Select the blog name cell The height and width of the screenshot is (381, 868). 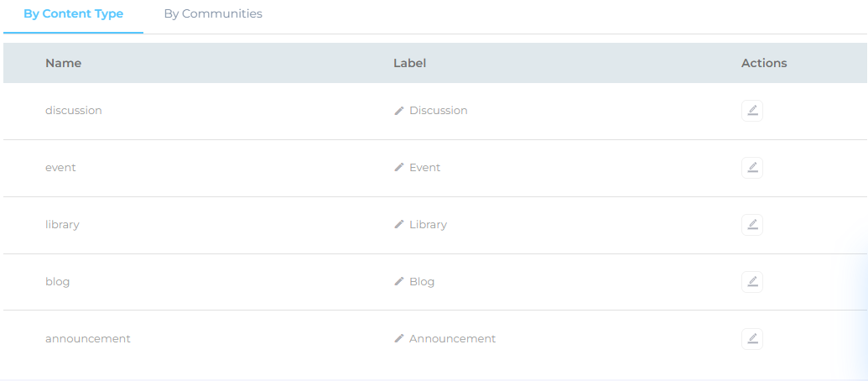58,282
